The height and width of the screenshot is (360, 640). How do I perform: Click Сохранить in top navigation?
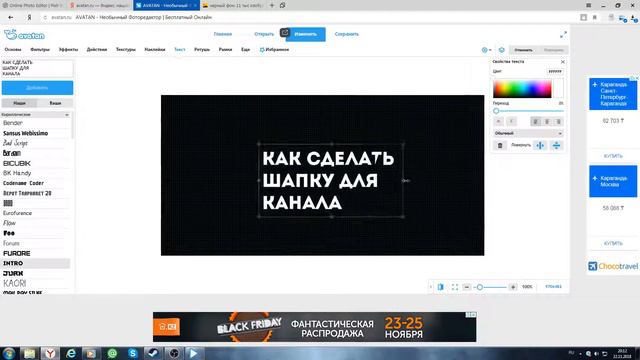pyautogui.click(x=347, y=34)
